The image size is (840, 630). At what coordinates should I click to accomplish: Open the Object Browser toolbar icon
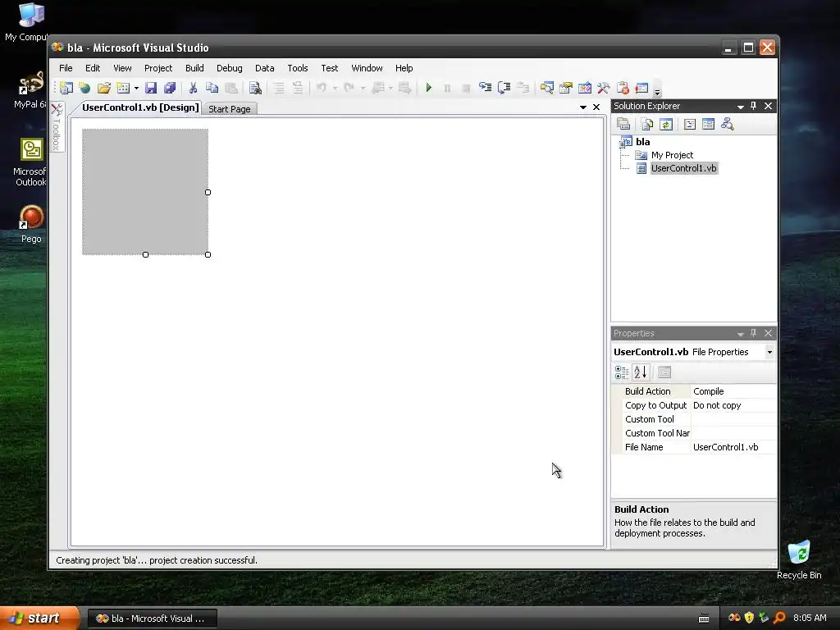[584, 88]
